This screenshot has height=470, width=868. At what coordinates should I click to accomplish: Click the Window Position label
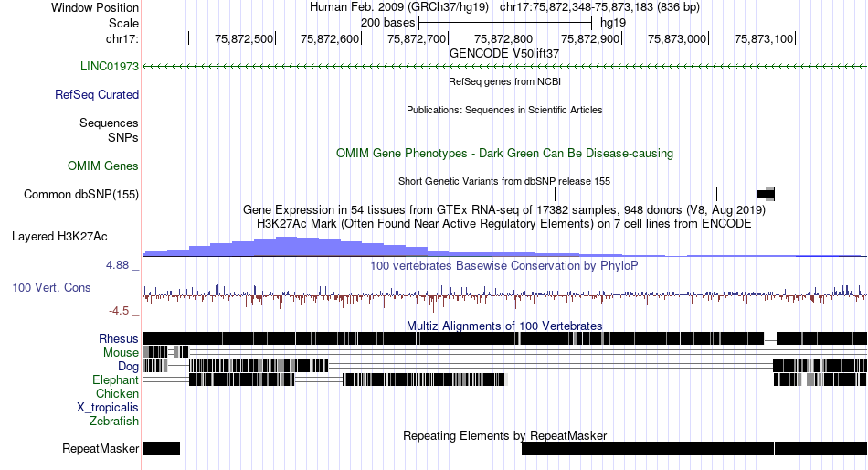point(95,7)
